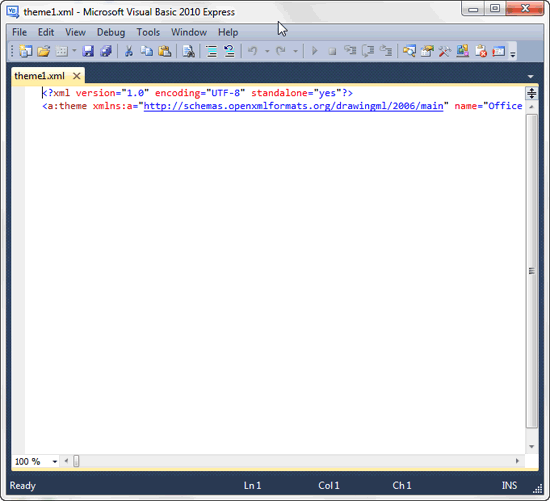The width and height of the screenshot is (550, 501).
Task: Open the Error List icon
Action: pyautogui.click(x=481, y=51)
